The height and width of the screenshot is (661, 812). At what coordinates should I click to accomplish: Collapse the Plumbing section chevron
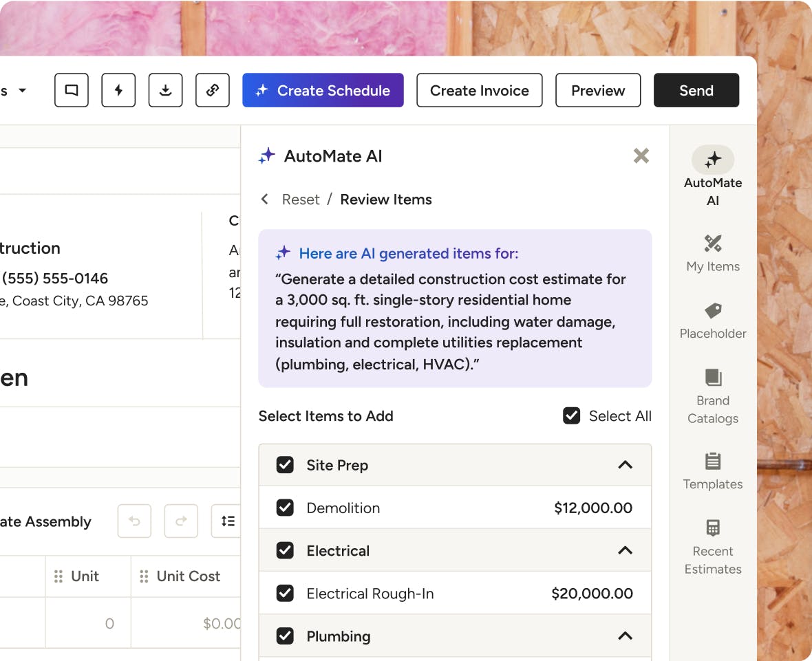[x=625, y=636]
